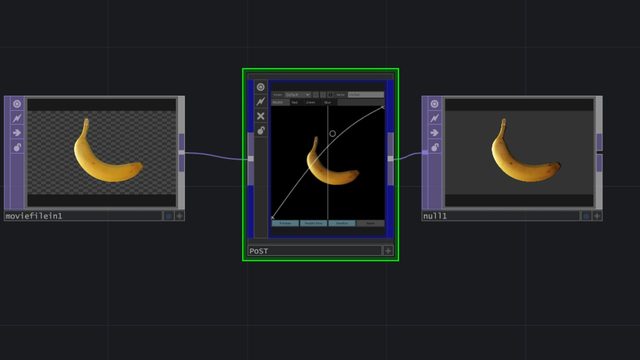Screen dimensions: 640x360
Task: Toggle lock padlock flag on PoST
Action: [261, 131]
